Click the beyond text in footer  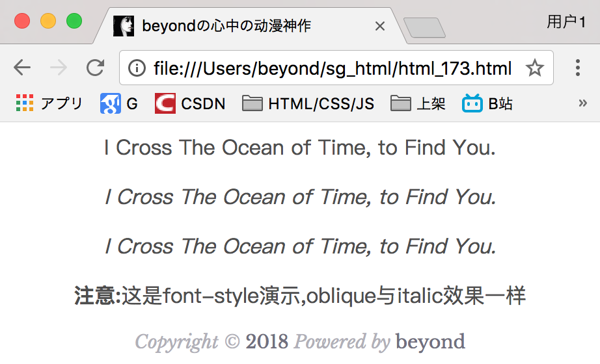430,341
